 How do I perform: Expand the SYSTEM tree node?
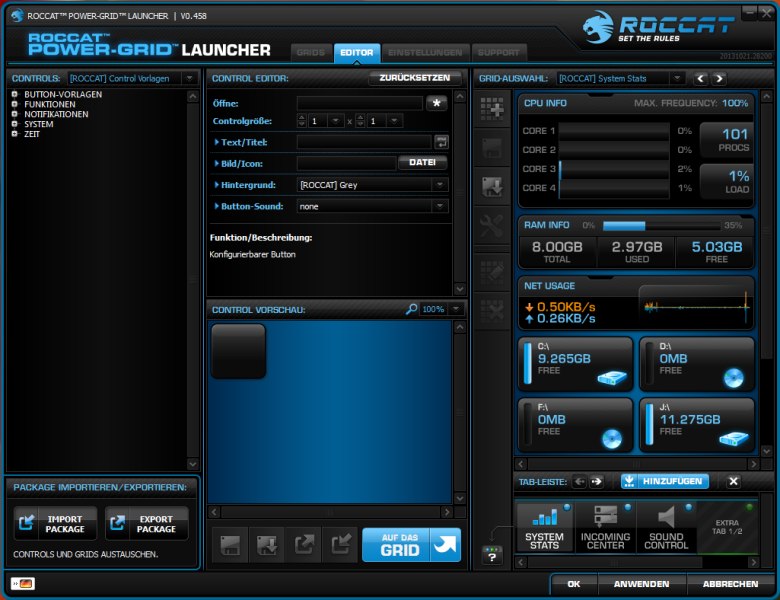14,124
